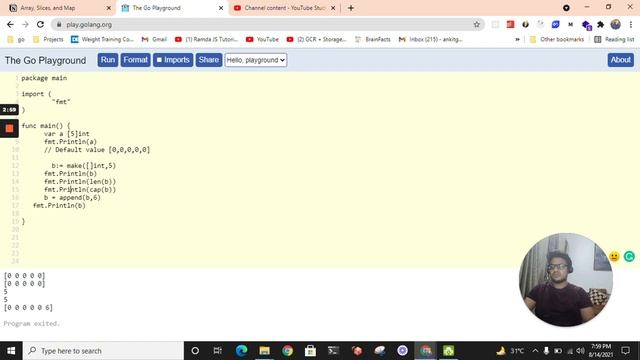Click the line b = append(b,6)

(72, 198)
